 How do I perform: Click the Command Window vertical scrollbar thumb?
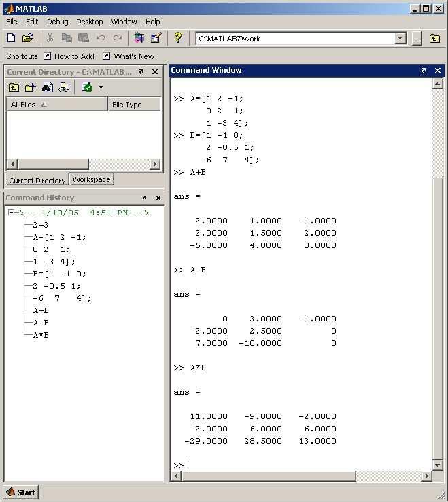pyautogui.click(x=437, y=319)
